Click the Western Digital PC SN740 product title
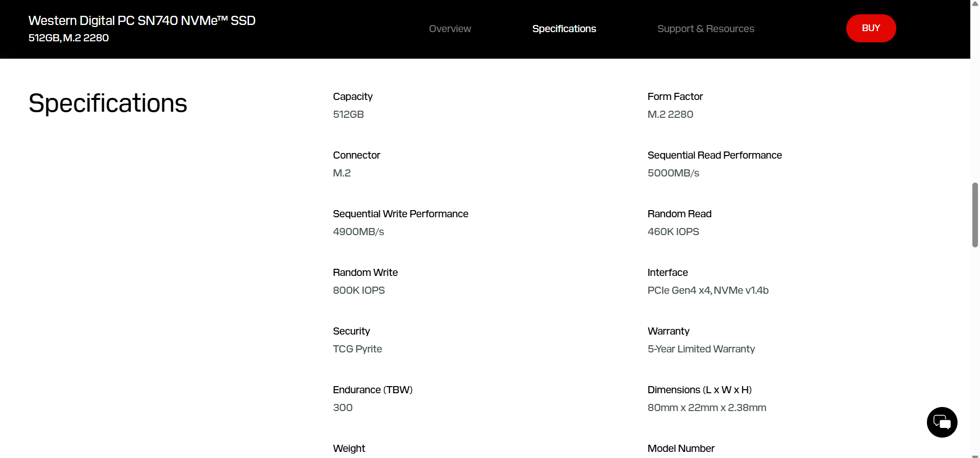Viewport: 980px width, 458px height. click(141, 20)
